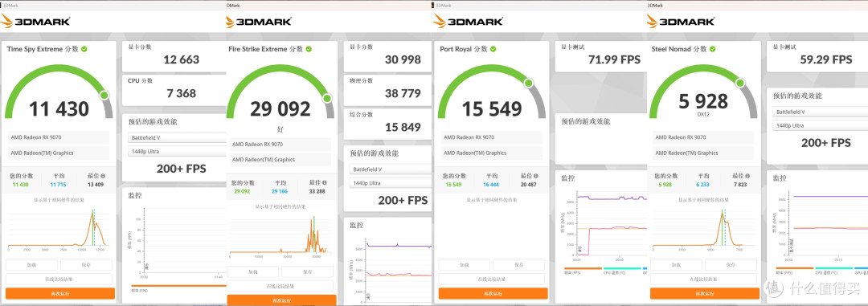The image size is (868, 306).
Task: Click 加载 (Load) button in Steel Nomad window
Action: point(675,265)
